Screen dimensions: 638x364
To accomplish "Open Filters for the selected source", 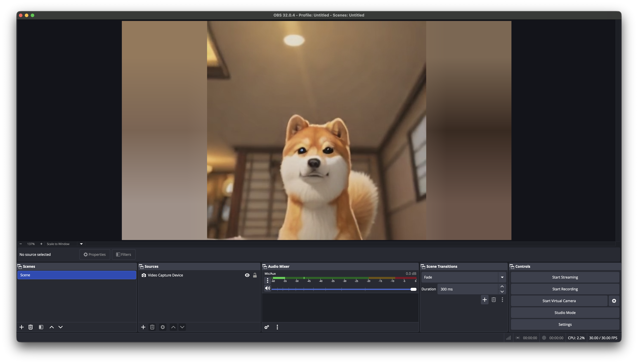I will 123,254.
